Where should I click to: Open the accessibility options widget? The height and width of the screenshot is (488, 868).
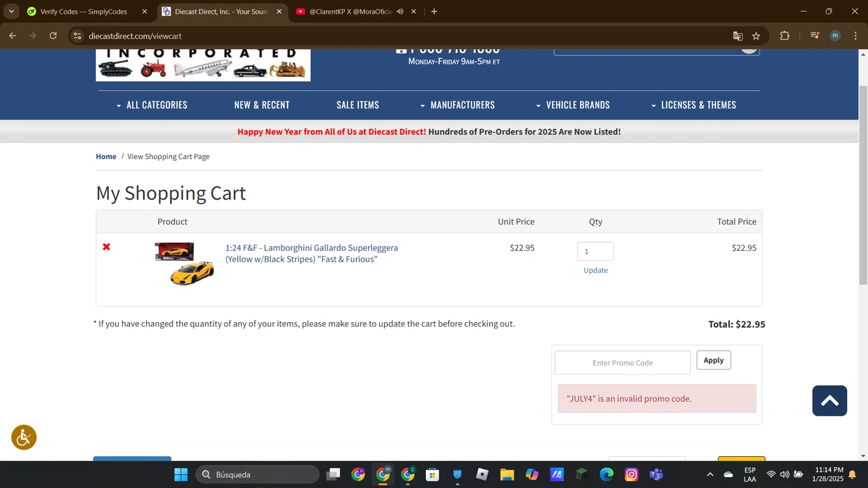click(24, 438)
